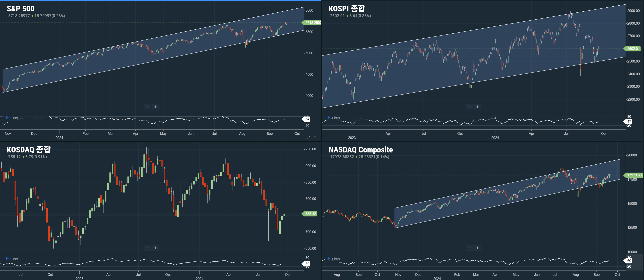644x280 pixels.
Task: Zoom out the NASDAQ Composite chart
Action: click(x=469, y=248)
